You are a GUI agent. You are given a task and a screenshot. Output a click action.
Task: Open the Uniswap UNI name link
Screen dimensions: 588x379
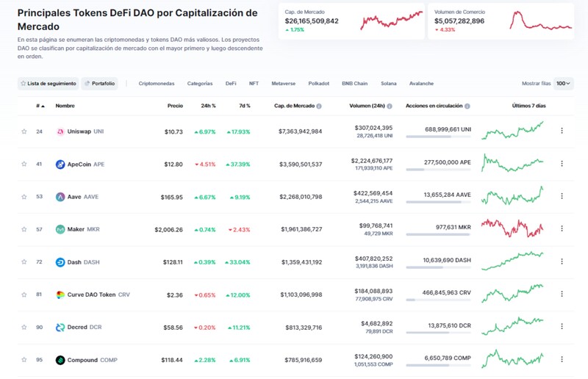[x=85, y=131]
